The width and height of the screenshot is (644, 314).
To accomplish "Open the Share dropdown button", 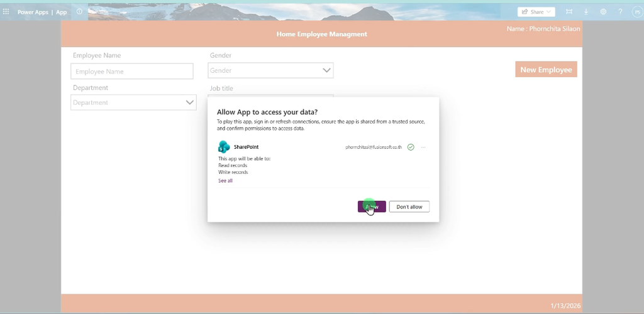I will click(536, 12).
